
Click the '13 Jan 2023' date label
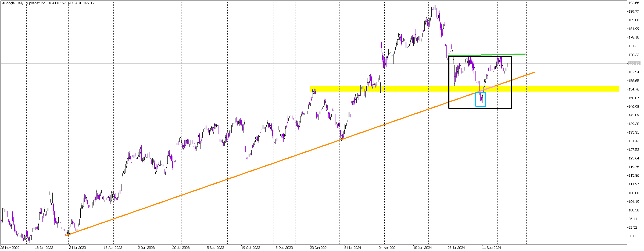pos(44,248)
